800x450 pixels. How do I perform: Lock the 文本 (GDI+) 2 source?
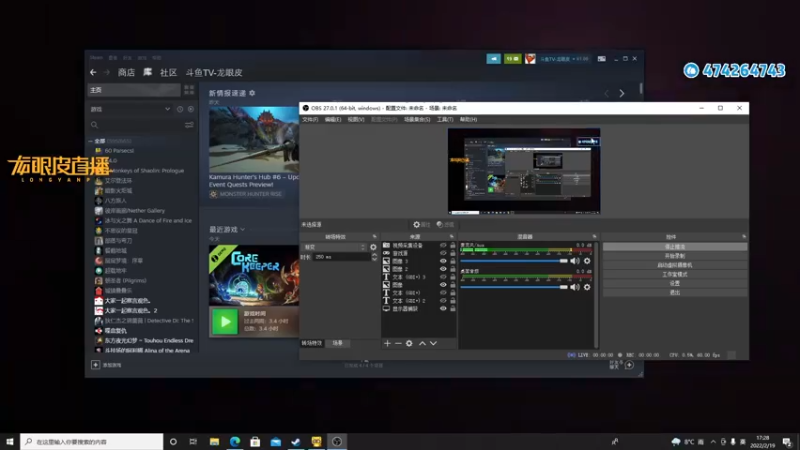(x=453, y=301)
